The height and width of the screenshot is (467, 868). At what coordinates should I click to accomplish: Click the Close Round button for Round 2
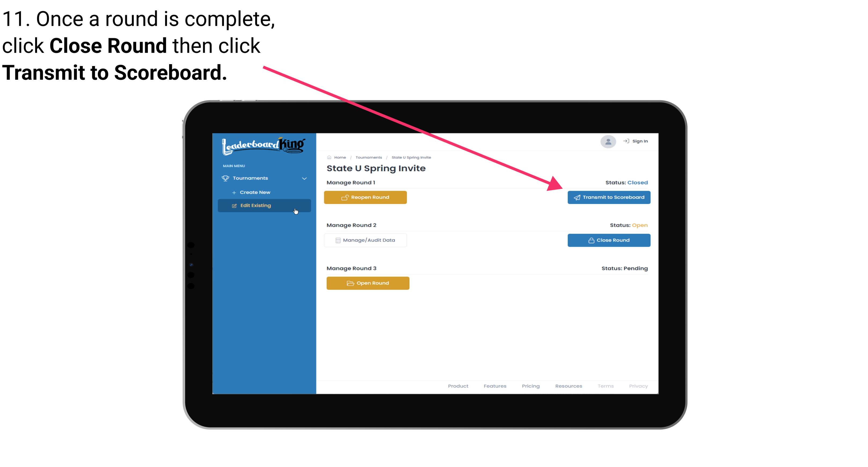(609, 240)
